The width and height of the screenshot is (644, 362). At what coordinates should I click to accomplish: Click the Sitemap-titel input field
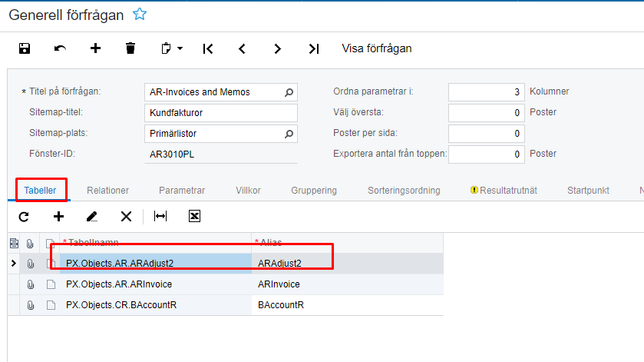click(220, 113)
